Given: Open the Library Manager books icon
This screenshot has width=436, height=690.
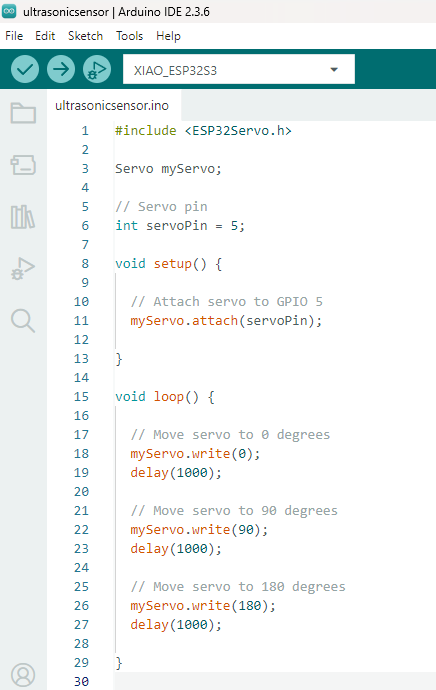Looking at the screenshot, I should pos(23,217).
